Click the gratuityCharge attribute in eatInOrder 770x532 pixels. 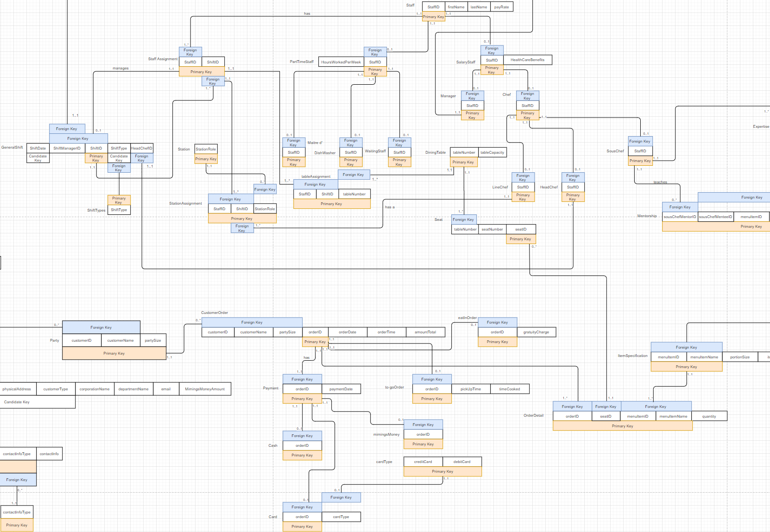[536, 332]
